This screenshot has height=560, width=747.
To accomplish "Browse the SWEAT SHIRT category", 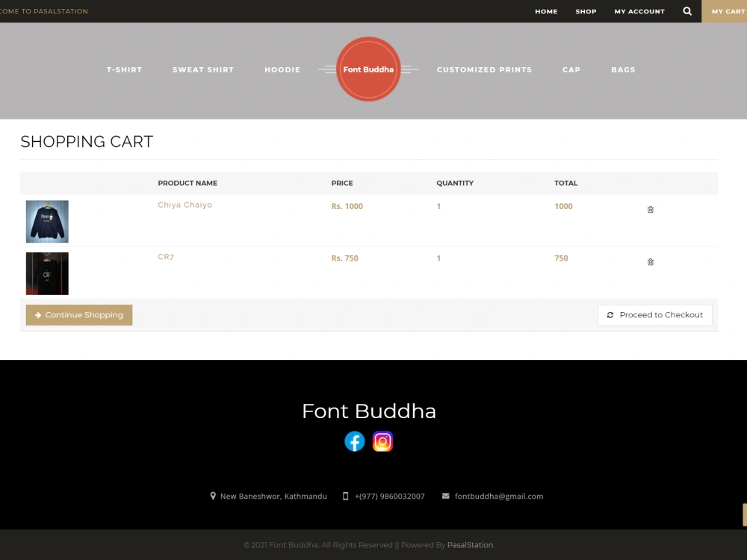I will tap(203, 69).
